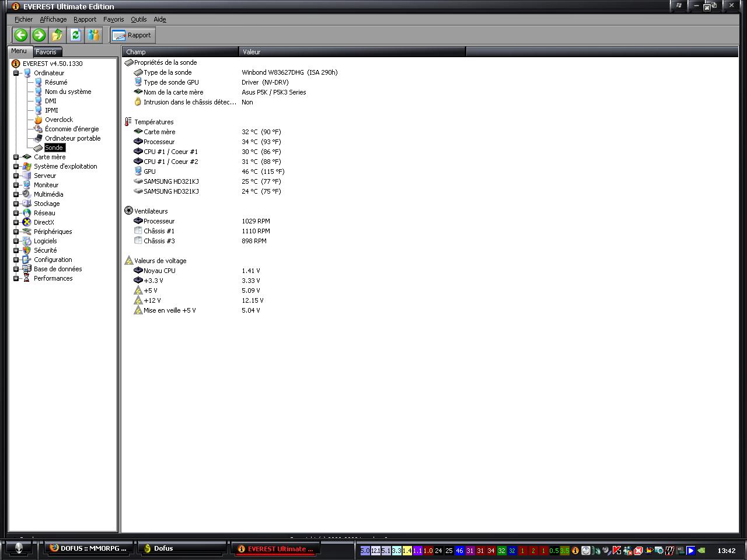
Task: Click the EVEREST info icon in system tray
Action: (575, 551)
